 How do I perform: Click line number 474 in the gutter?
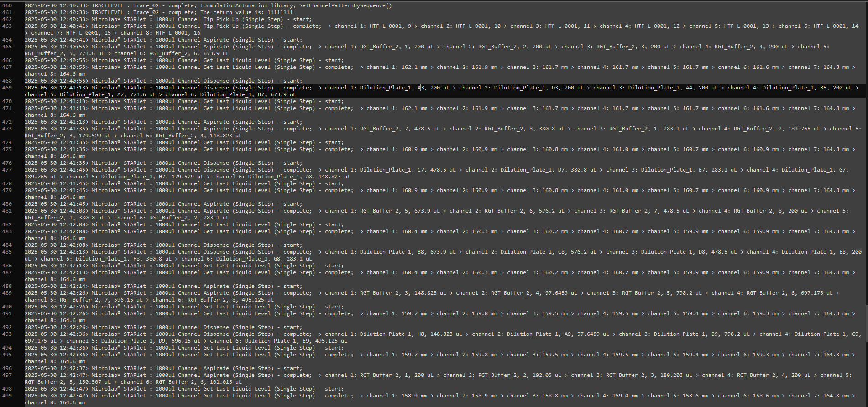coord(7,142)
